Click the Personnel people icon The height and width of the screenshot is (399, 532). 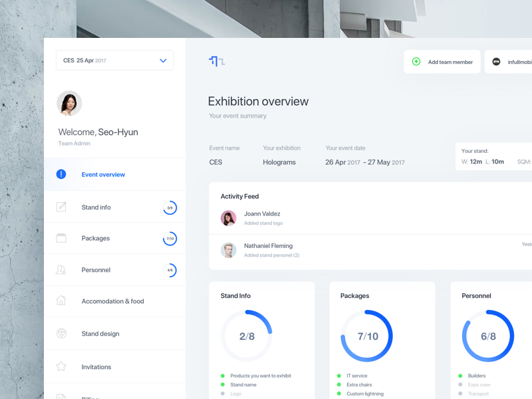tap(61, 270)
